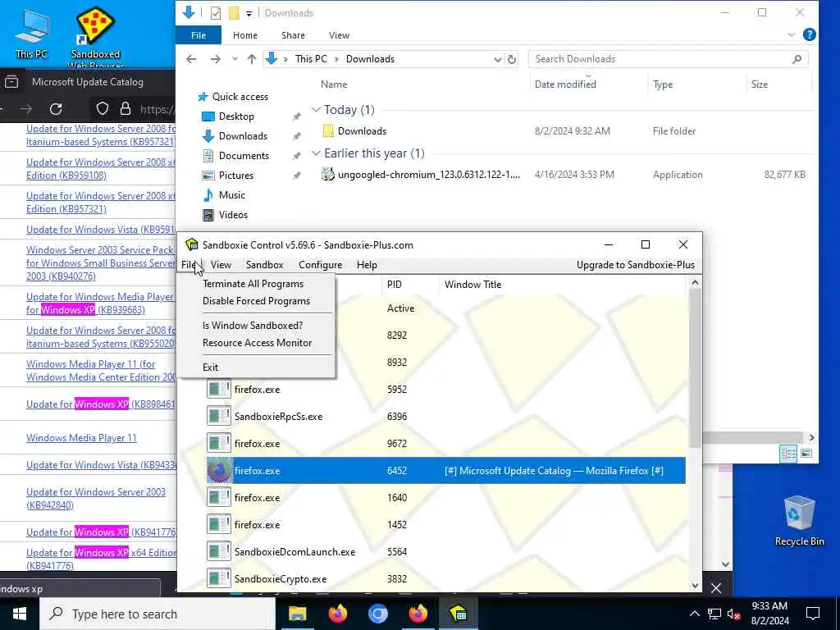This screenshot has height=630, width=840.
Task: Open the Windows Start button
Action: click(x=20, y=614)
